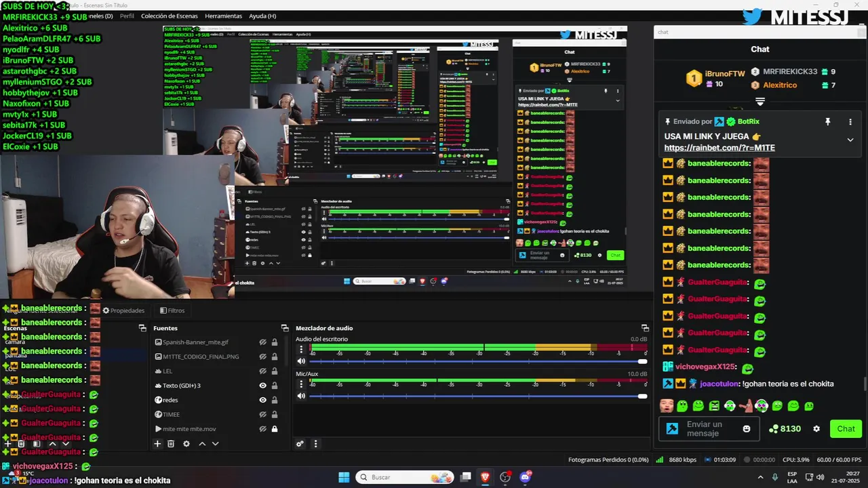Unlock the mite mite mite.mov source

(275, 429)
